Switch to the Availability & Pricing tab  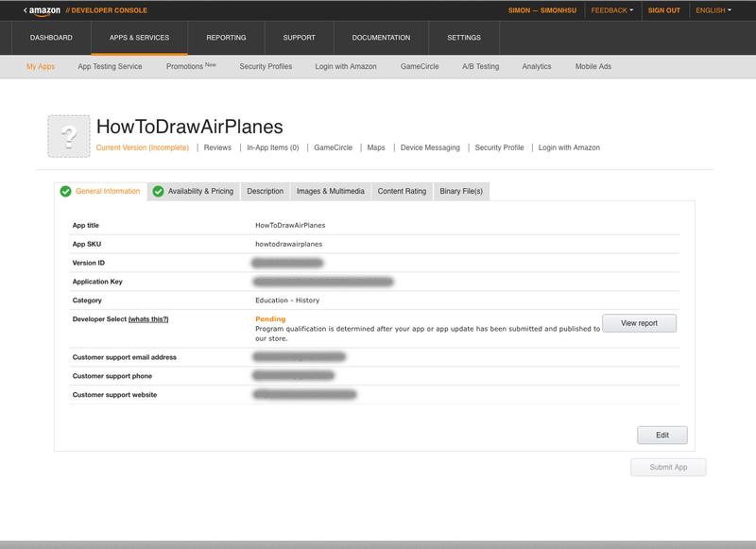point(194,192)
